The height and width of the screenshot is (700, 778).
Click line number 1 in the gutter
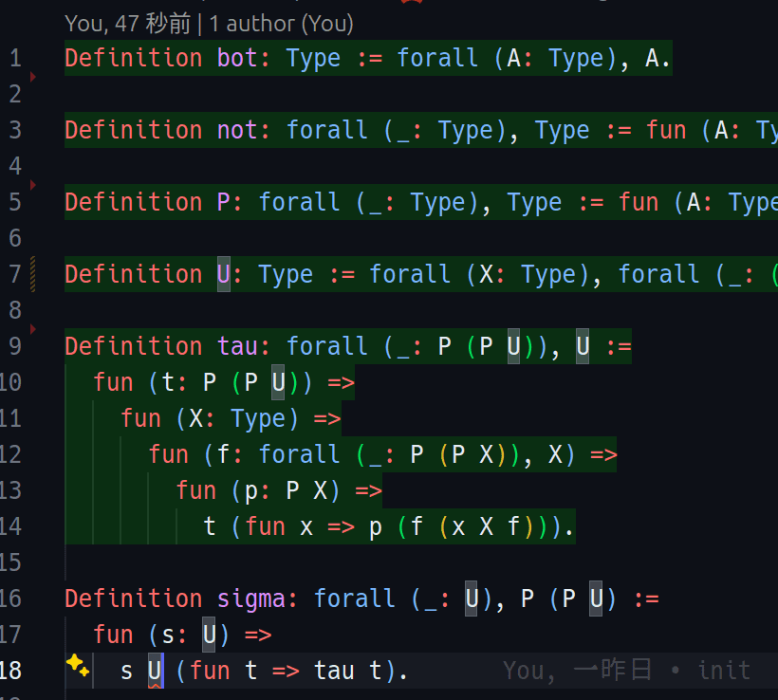[14, 59]
